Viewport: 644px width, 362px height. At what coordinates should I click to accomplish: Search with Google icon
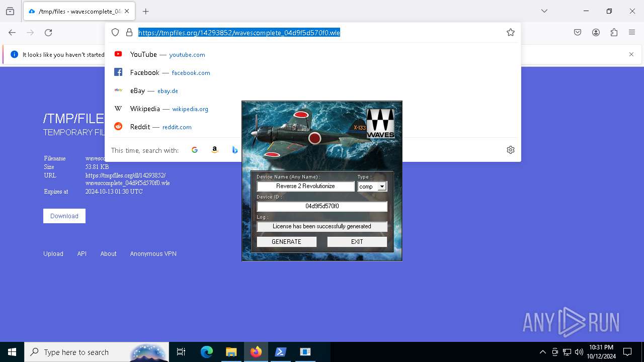[195, 150]
